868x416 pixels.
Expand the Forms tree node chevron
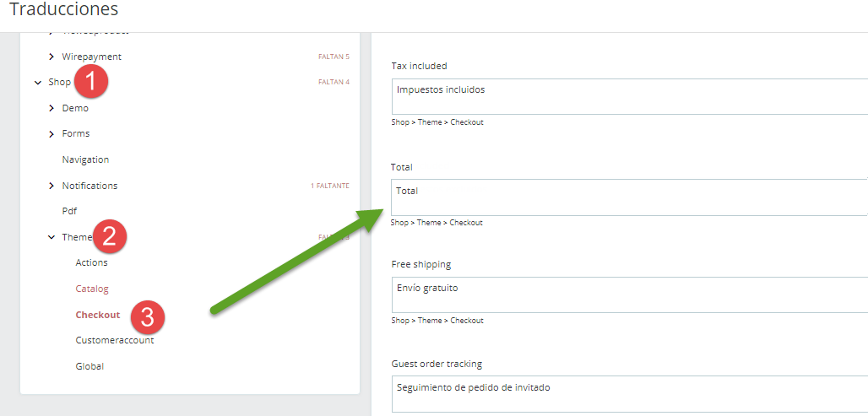pos(52,133)
